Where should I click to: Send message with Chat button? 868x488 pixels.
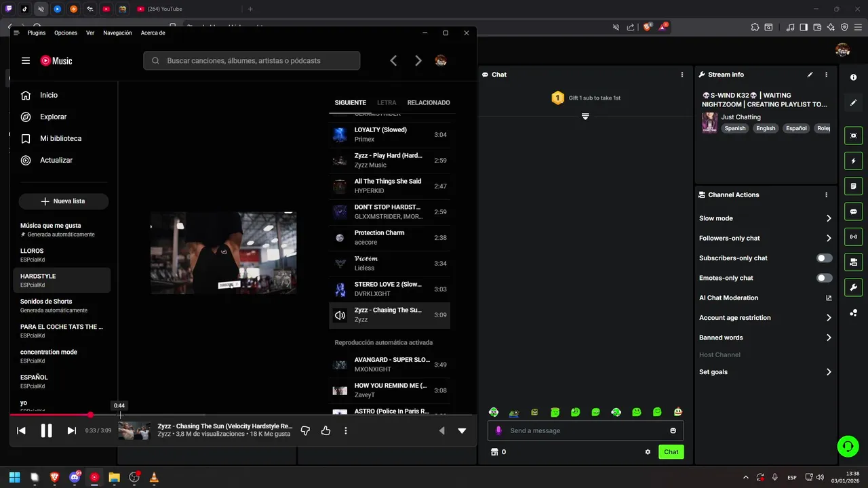671,452
